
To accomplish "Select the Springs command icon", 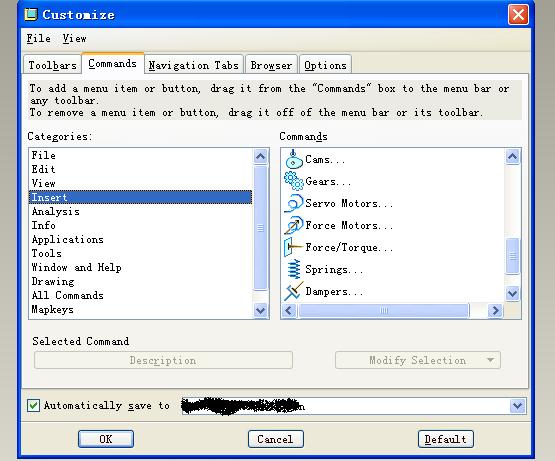I will click(x=294, y=269).
